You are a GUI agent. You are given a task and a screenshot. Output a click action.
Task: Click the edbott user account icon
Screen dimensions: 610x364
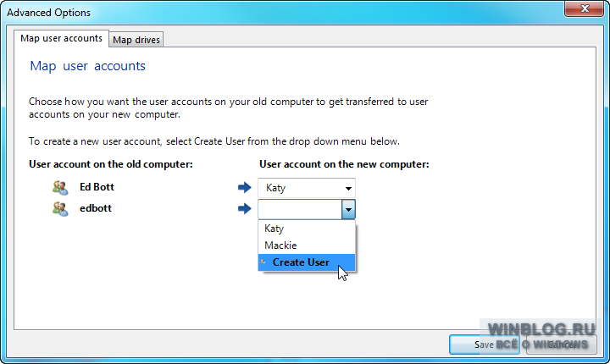coord(60,209)
